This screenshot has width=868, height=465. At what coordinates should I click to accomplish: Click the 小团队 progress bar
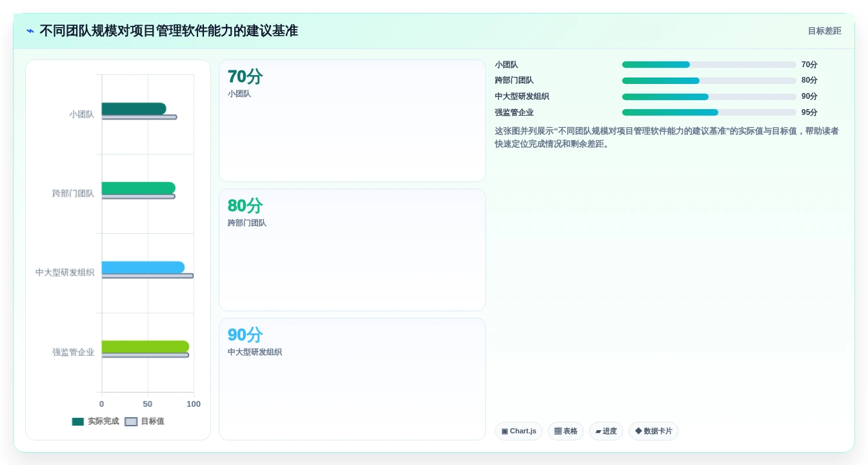coord(709,65)
